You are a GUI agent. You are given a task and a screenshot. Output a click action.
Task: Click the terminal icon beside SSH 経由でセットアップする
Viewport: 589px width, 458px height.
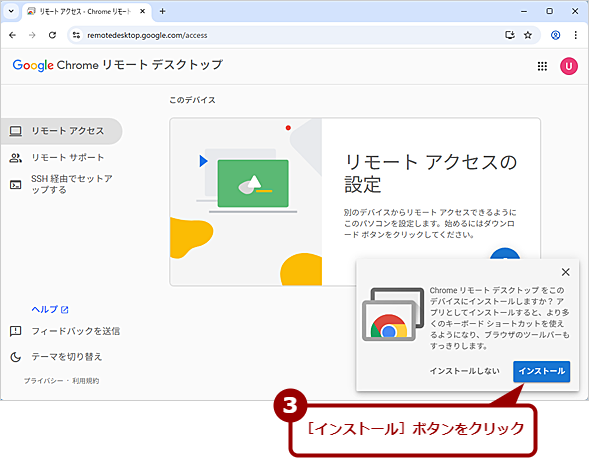(15, 184)
